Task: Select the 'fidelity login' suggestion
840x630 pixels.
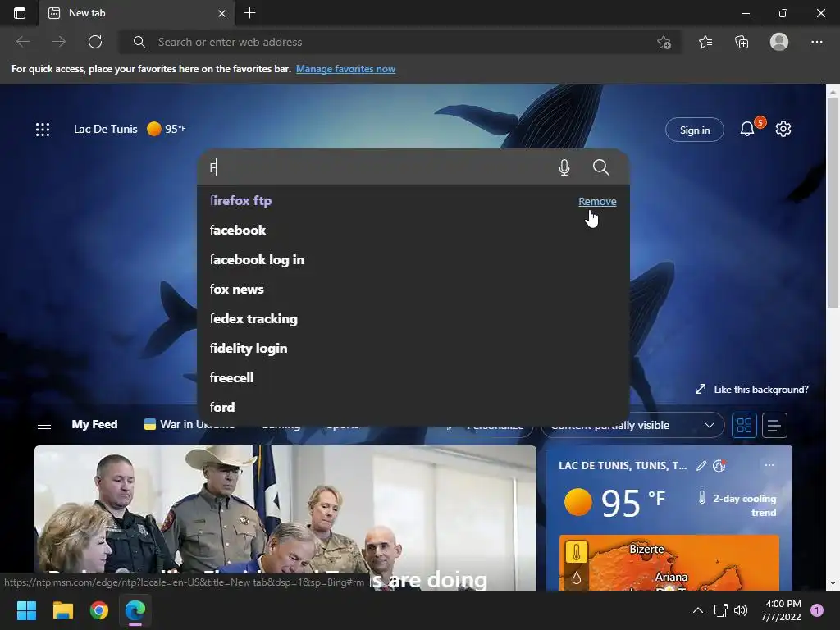Action: point(413,348)
